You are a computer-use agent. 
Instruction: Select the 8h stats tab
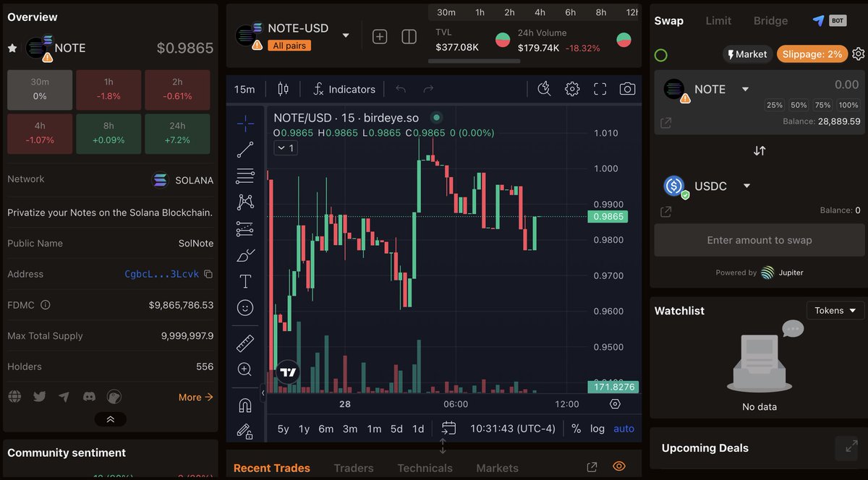coord(601,12)
